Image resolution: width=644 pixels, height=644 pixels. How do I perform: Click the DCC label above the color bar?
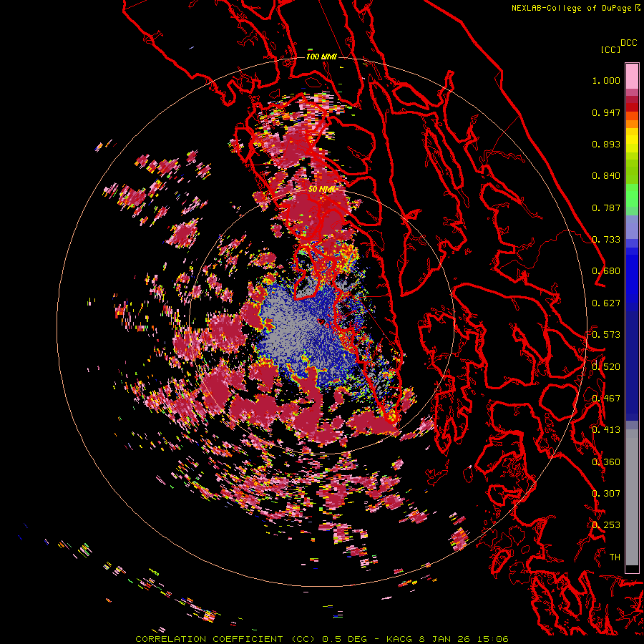629,43
